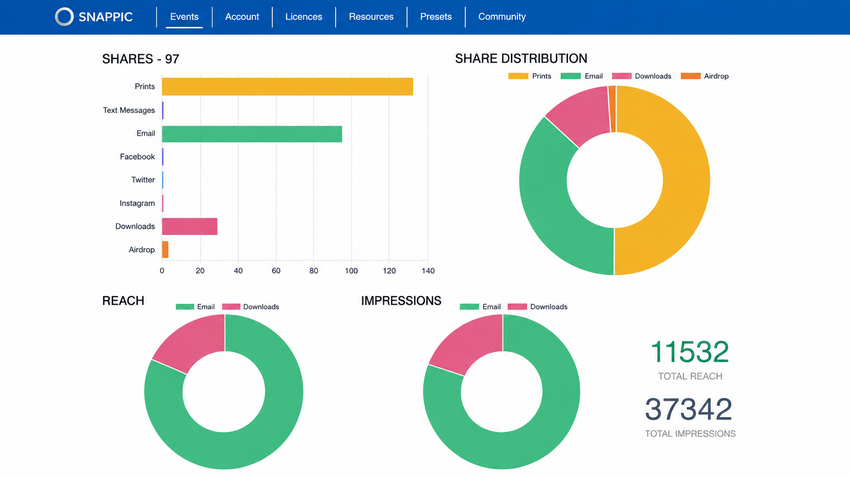The image size is (850, 478).
Task: Click the Text Messages bar sliver
Action: point(163,111)
